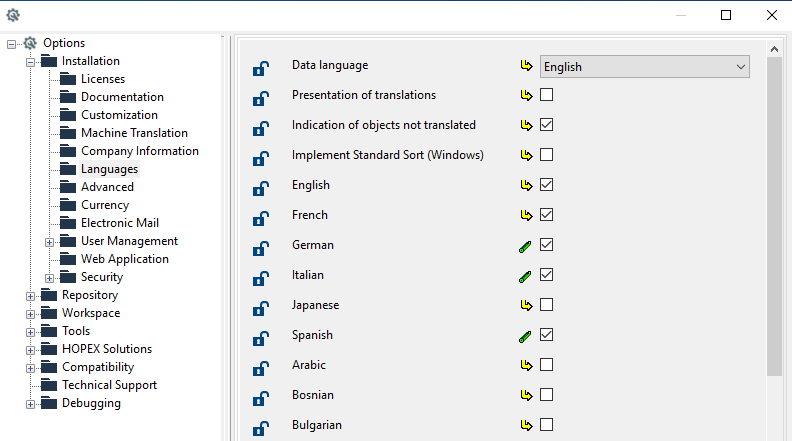Viewport: 792px width, 441px height.
Task: Enable Presentation of translations checkbox
Action: coord(547,94)
